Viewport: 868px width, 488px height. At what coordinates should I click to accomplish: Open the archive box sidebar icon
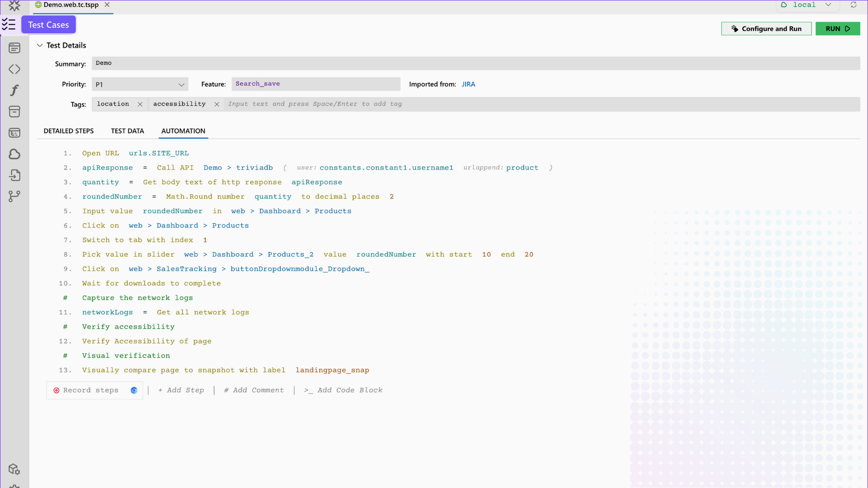pos(14,112)
